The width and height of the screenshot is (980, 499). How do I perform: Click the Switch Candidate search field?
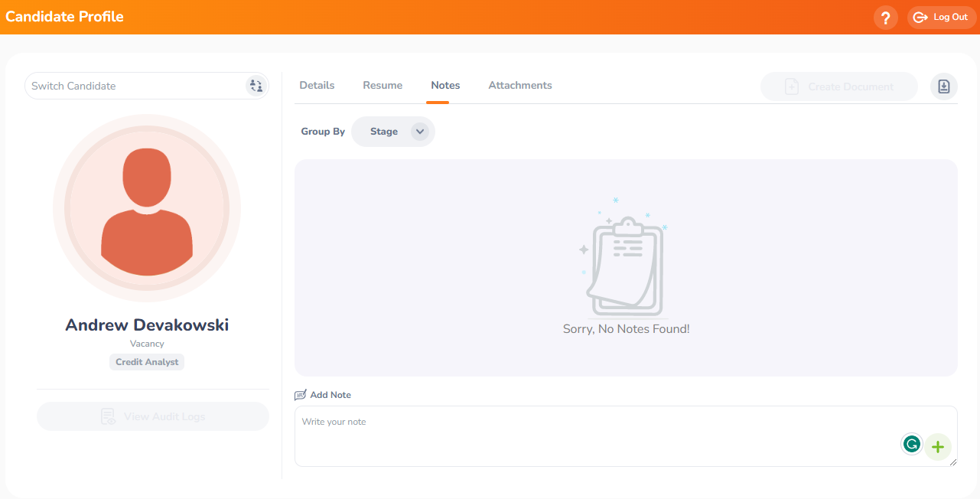point(115,85)
